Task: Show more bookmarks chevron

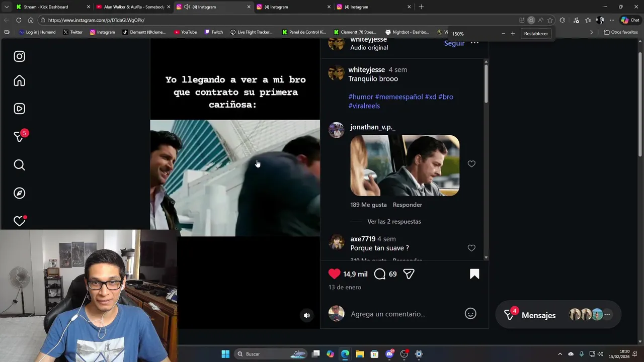Action: (x=591, y=32)
